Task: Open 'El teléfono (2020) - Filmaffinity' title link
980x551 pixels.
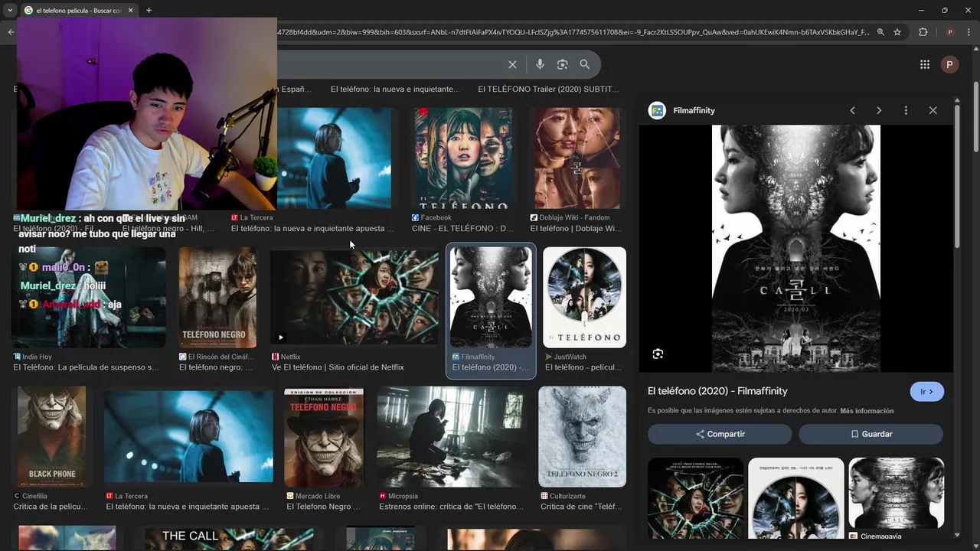Action: click(x=717, y=391)
